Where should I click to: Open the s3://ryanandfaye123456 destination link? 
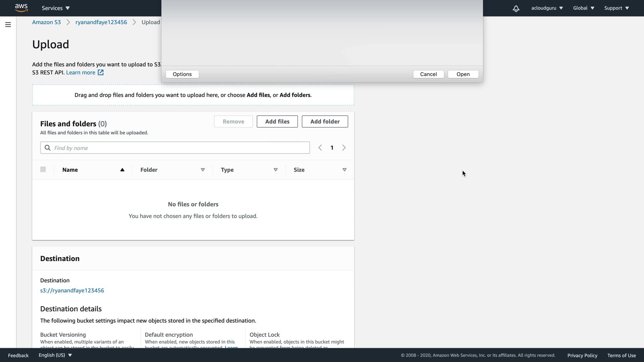click(72, 291)
